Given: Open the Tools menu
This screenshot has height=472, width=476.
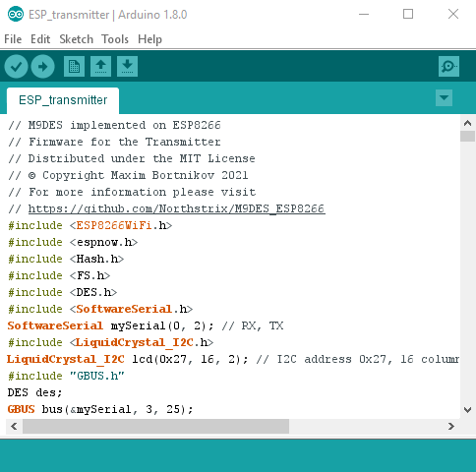Looking at the screenshot, I should 115,39.
